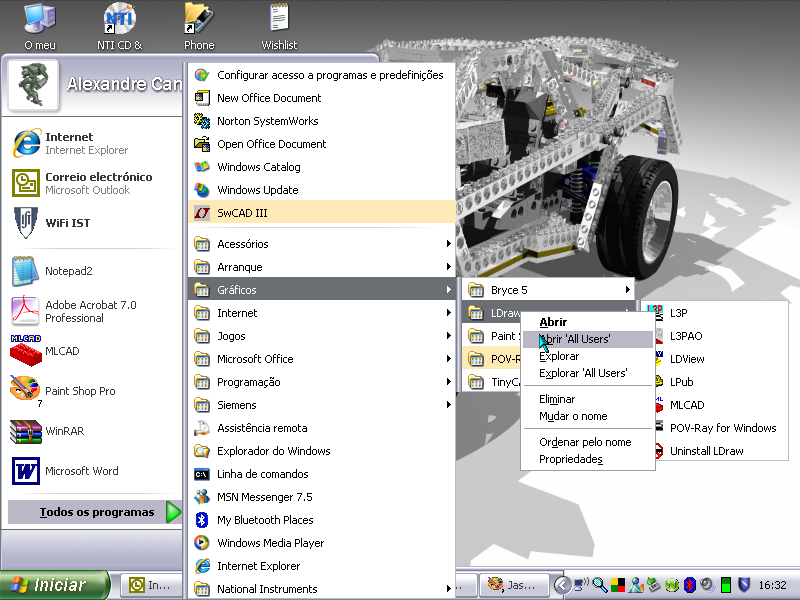Choose Explorar 'All Users' entry
The height and width of the screenshot is (600, 800).
tap(588, 373)
